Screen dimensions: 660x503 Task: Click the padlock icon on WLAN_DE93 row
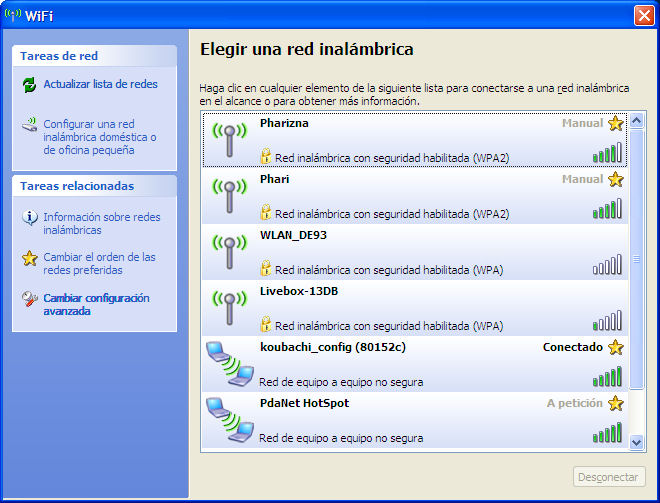tap(265, 268)
